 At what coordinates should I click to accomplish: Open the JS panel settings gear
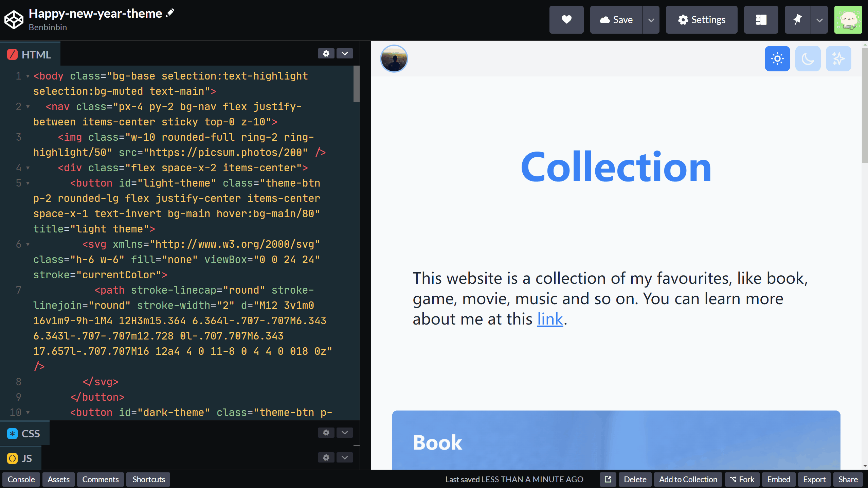(x=326, y=458)
